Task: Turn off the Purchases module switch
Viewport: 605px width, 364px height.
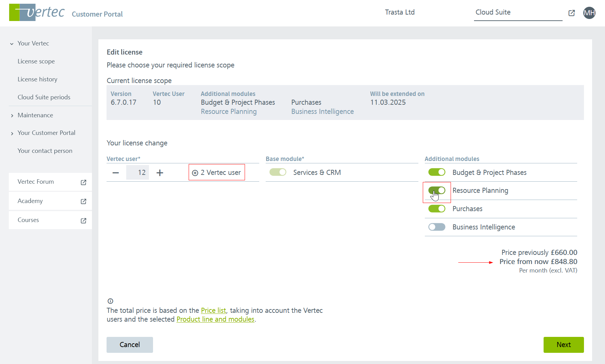Action: tap(437, 209)
